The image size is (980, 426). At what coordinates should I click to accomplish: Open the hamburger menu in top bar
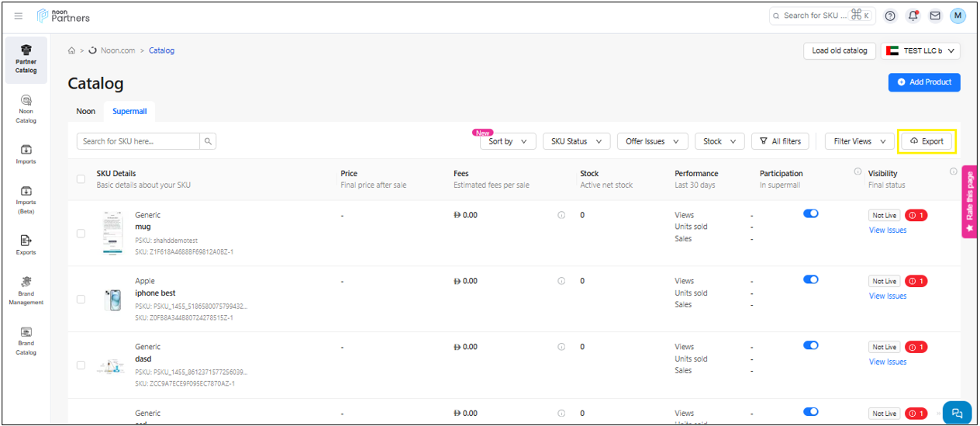coord(19,16)
